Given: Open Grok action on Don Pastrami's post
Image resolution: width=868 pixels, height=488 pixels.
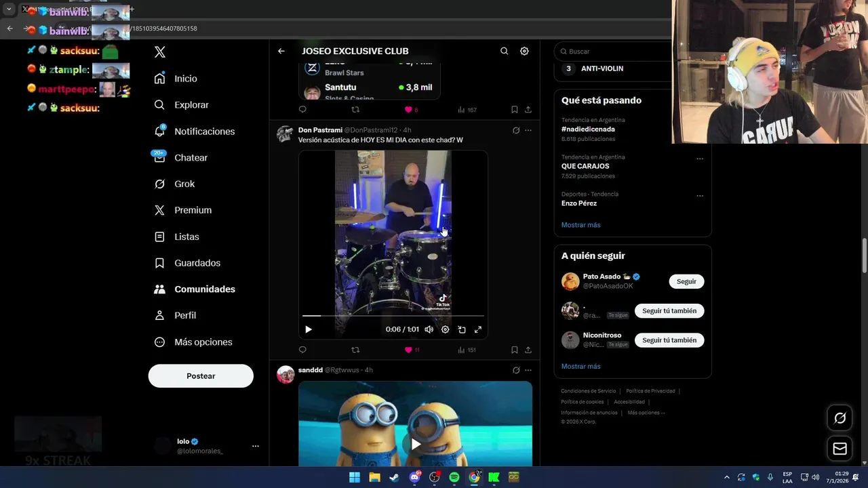Looking at the screenshot, I should pos(516,130).
